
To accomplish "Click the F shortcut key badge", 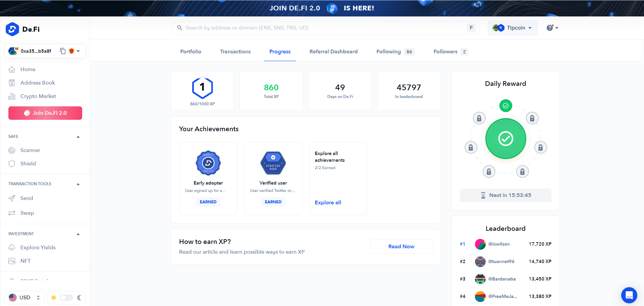I will pos(471,28).
